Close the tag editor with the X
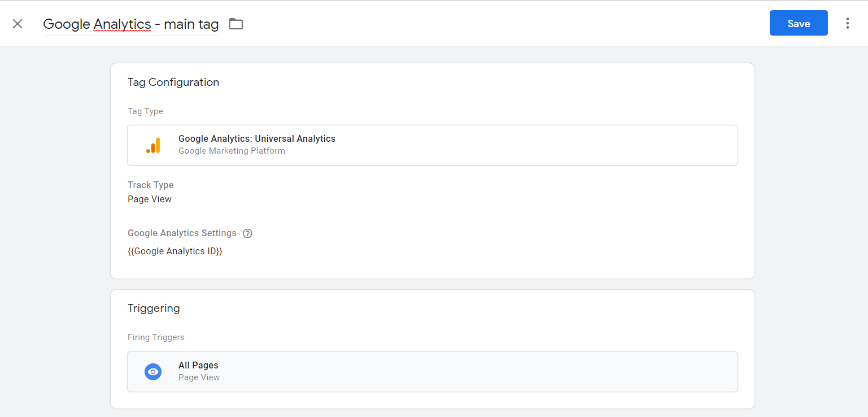868x417 pixels. [x=18, y=23]
